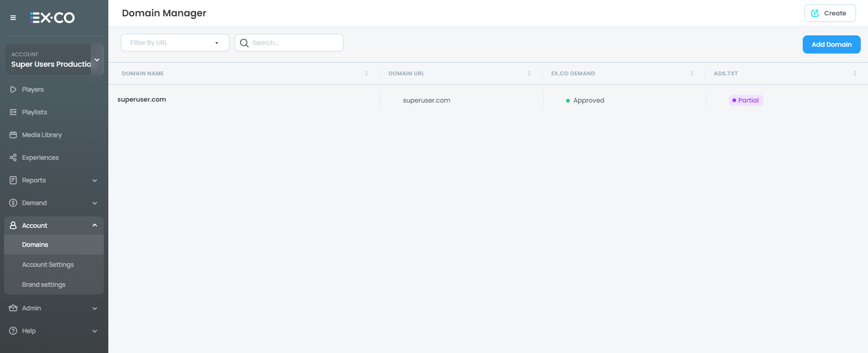Expand the Reports submenu chevron

[95, 181]
